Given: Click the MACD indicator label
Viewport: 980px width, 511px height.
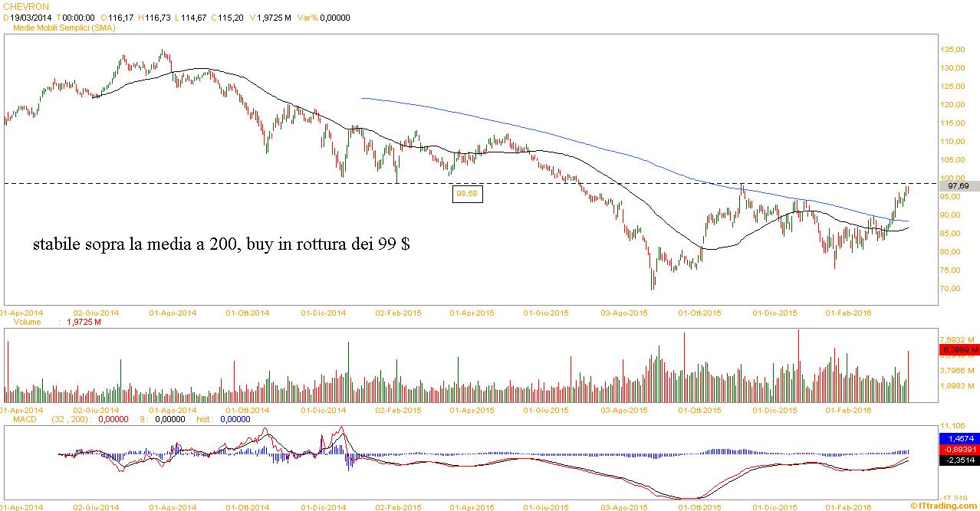Looking at the screenshot, I should pos(25,419).
